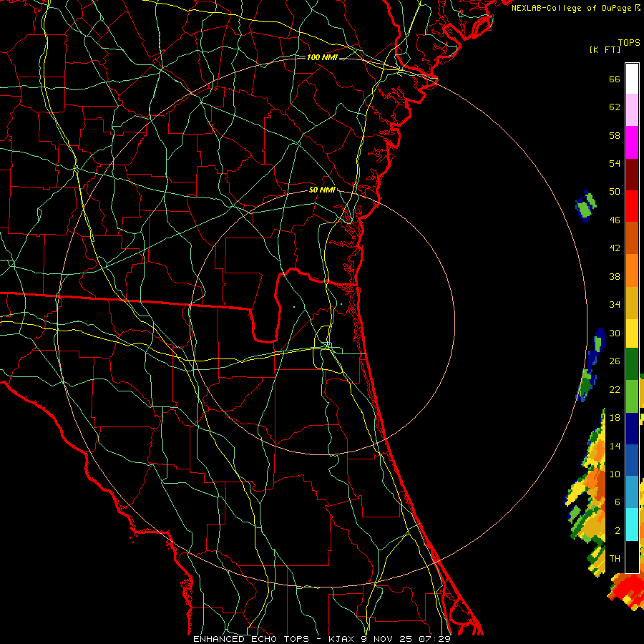Select the dark red (maroon) legend swatch

[632, 175]
